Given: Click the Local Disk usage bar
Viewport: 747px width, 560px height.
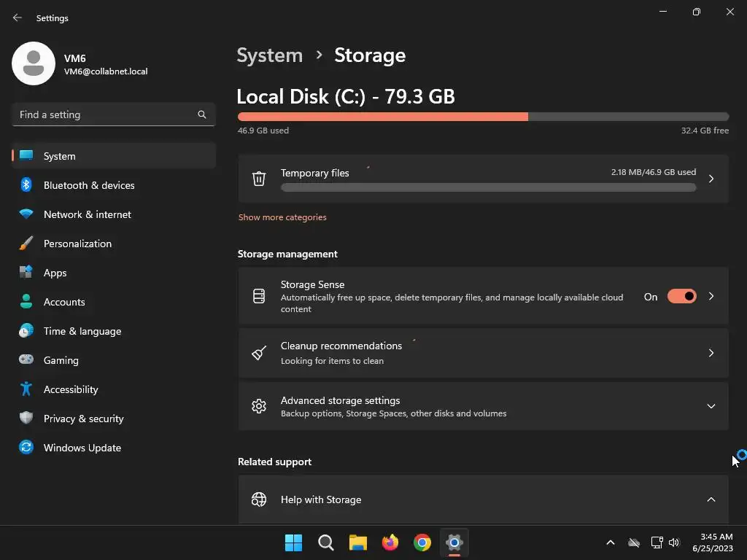Looking at the screenshot, I should coord(483,117).
